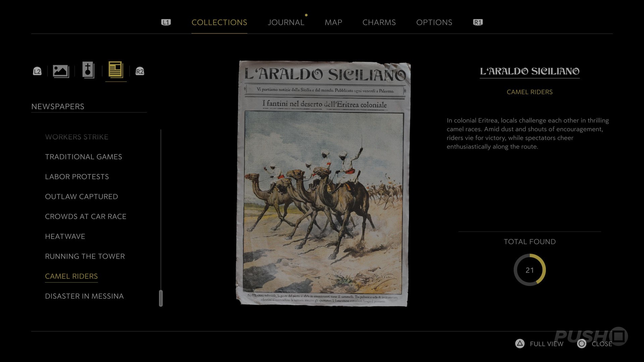Select the Traditional Games newspaper entry
This screenshot has height=362, width=644.
coord(84,157)
